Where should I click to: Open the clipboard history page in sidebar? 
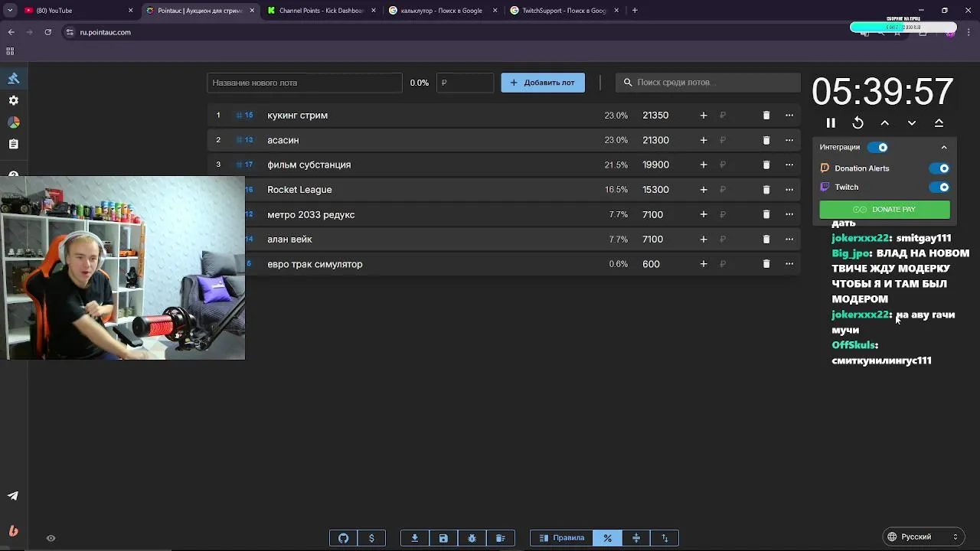[13, 144]
